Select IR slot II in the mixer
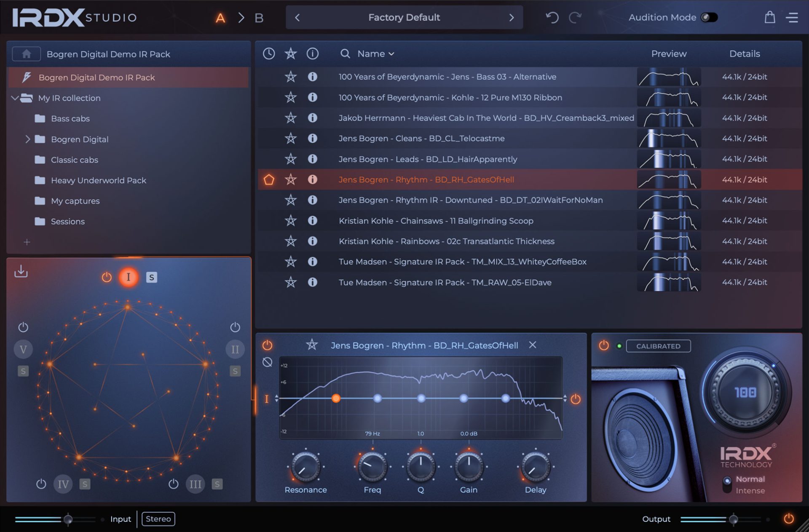 (x=235, y=349)
